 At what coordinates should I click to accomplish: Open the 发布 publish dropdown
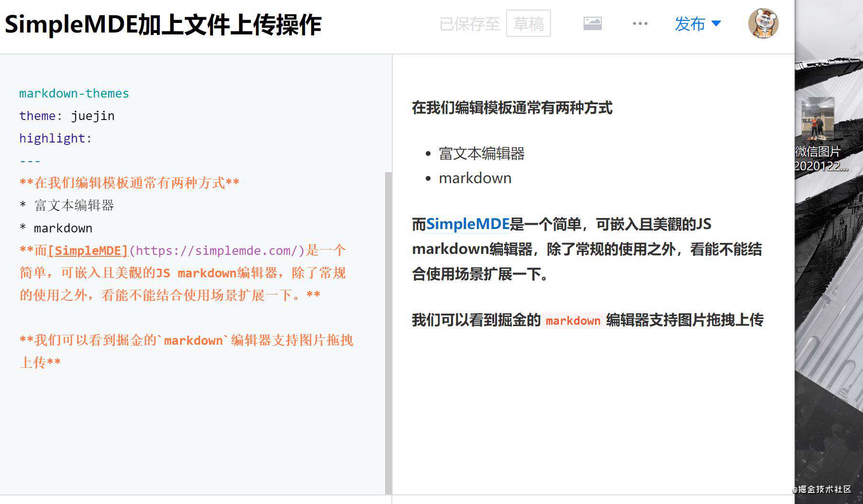click(697, 23)
